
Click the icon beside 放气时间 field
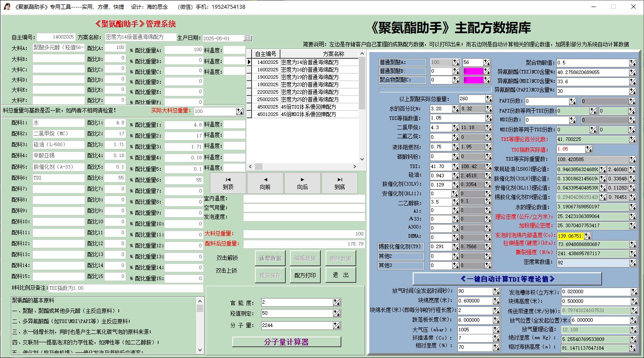click(496, 291)
